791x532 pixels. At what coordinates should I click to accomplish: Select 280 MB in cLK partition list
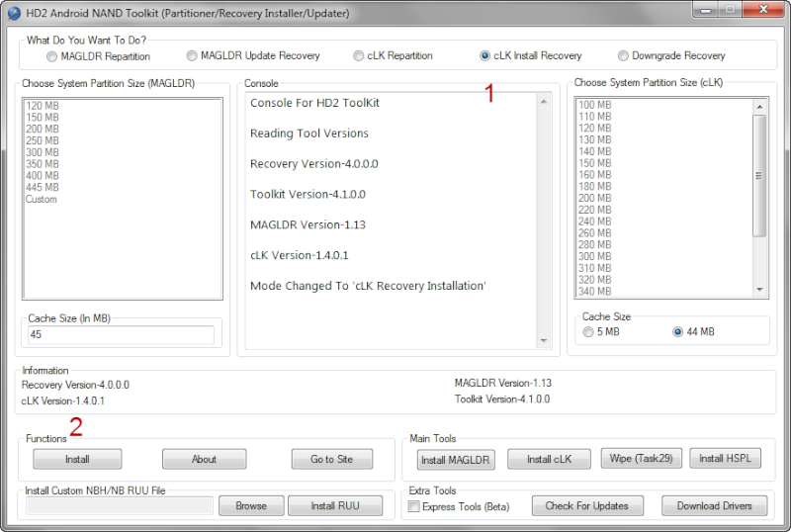[595, 244]
